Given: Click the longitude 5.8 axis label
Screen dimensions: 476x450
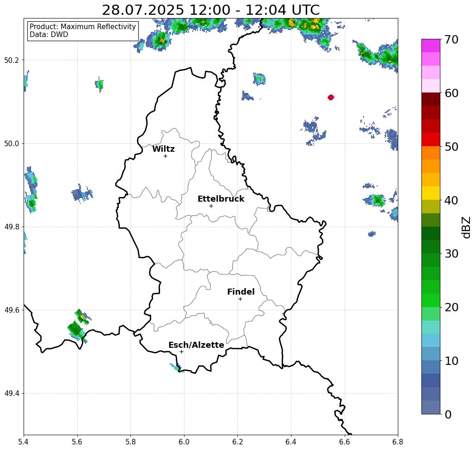Looking at the screenshot, I should click(x=130, y=442).
